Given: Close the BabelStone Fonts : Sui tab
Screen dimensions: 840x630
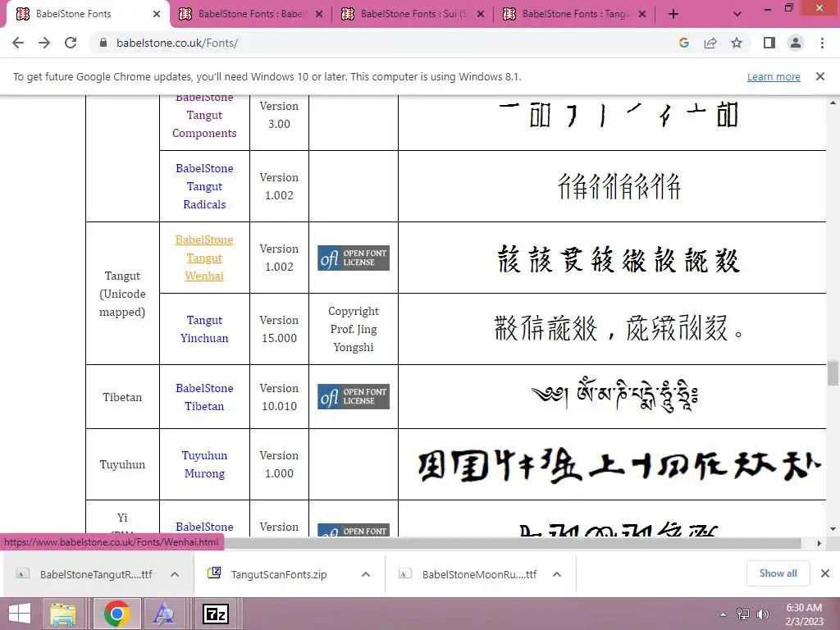Looking at the screenshot, I should click(481, 15).
